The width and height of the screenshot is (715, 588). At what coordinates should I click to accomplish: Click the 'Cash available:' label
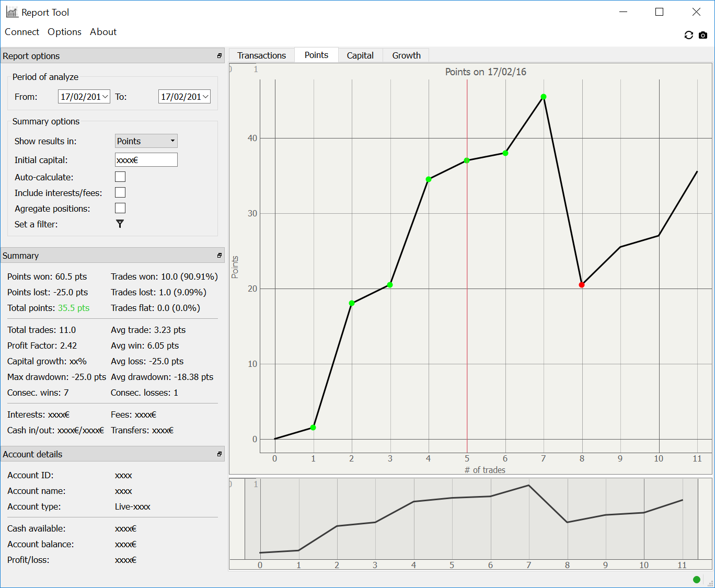[37, 528]
